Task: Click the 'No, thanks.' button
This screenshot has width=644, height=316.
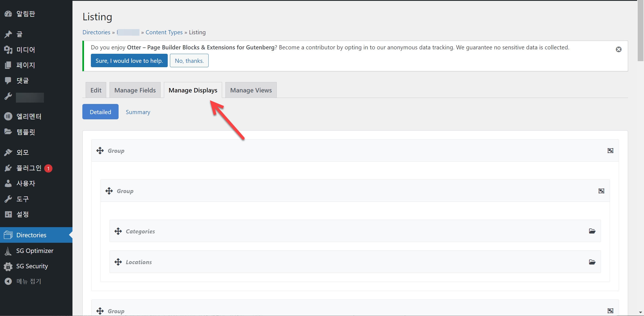Action: [x=189, y=61]
